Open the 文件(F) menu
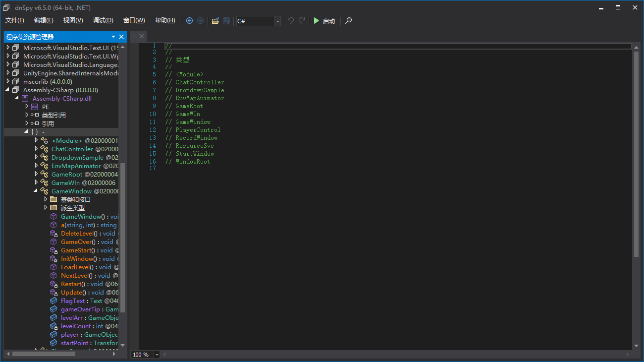This screenshot has width=644, height=362. coord(15,20)
